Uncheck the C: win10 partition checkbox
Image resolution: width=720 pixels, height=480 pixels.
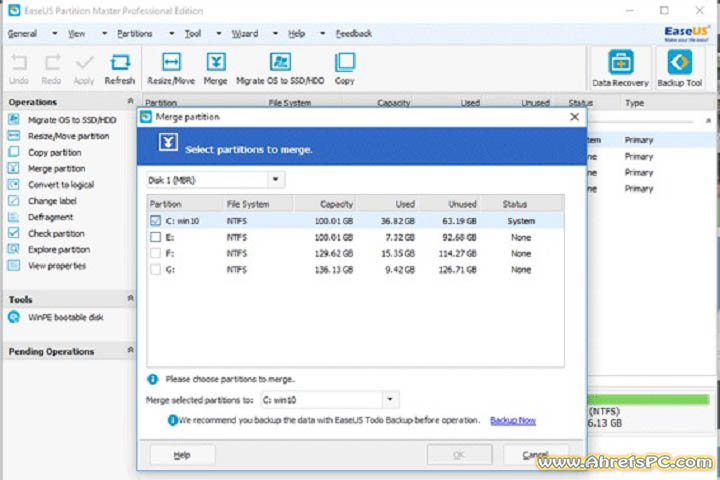[156, 221]
